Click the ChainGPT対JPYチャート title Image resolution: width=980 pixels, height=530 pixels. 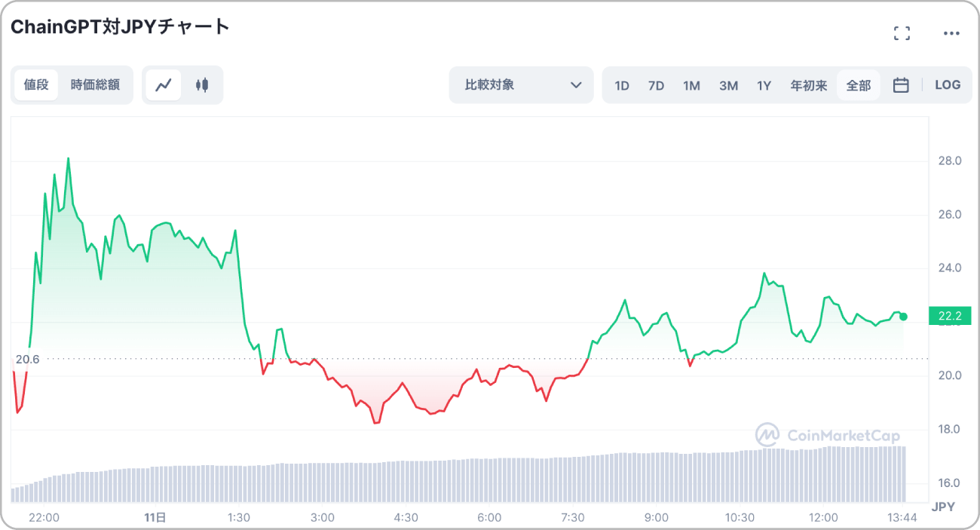121,27
